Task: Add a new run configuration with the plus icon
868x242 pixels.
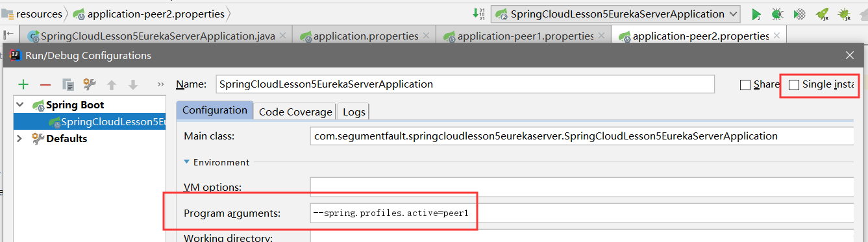Action: tap(23, 84)
